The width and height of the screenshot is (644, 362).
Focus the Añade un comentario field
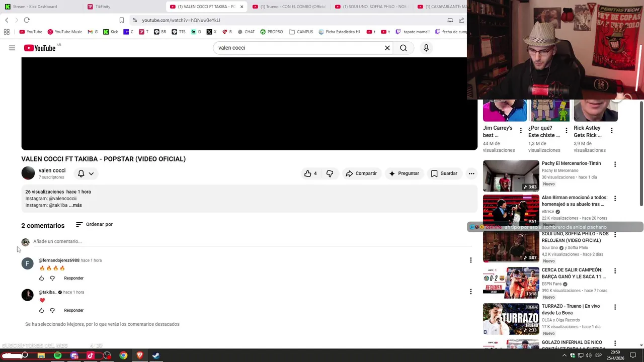(x=252, y=241)
